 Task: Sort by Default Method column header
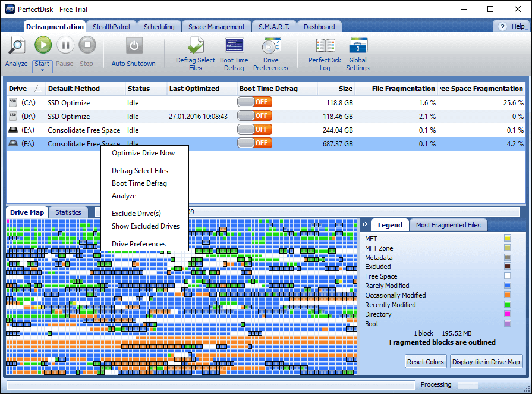pos(85,89)
